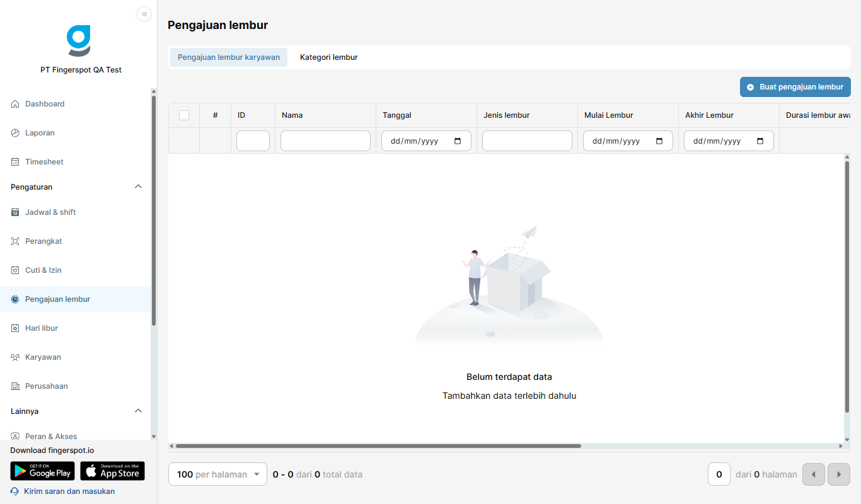
Task: Open the 100 per halaman dropdown
Action: click(x=218, y=474)
